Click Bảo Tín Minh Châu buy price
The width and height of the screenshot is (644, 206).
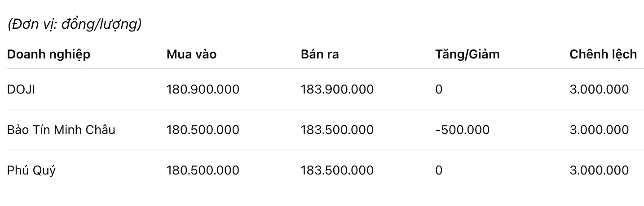coord(203,130)
